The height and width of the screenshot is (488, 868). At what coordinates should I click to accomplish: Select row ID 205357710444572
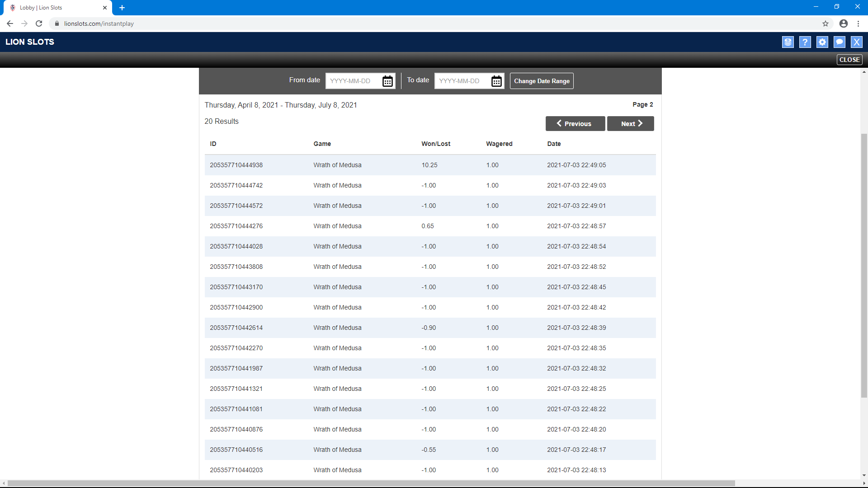click(x=430, y=206)
